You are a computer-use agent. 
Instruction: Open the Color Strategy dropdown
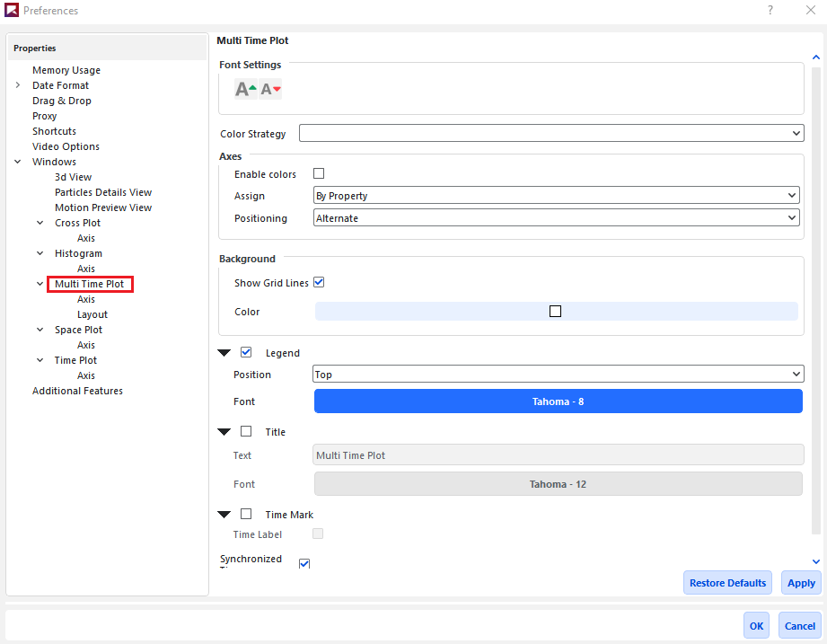(550, 134)
